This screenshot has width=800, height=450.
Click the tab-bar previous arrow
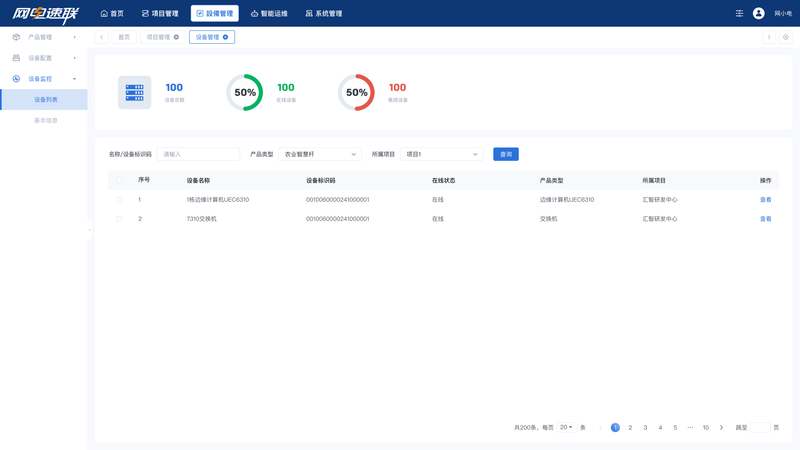point(102,37)
